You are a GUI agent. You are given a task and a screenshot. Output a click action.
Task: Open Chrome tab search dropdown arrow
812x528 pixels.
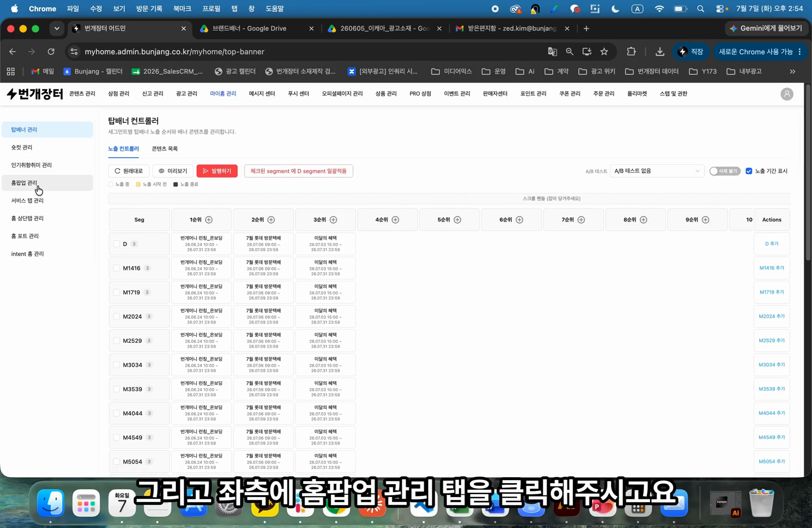[x=57, y=28]
